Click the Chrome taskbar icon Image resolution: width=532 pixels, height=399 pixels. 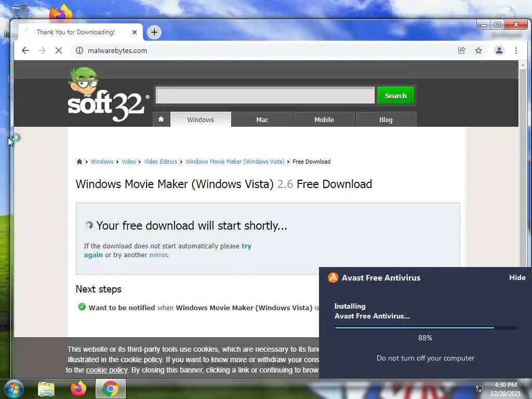(111, 389)
